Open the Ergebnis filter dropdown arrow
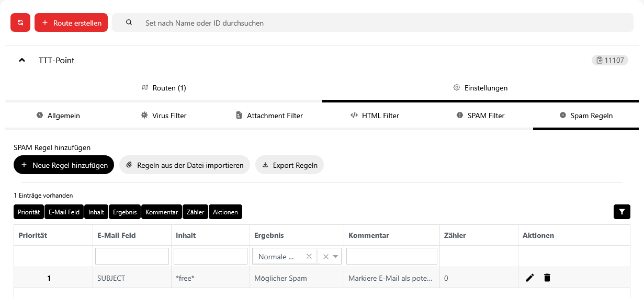The height and width of the screenshot is (298, 644). pyautogui.click(x=335, y=256)
